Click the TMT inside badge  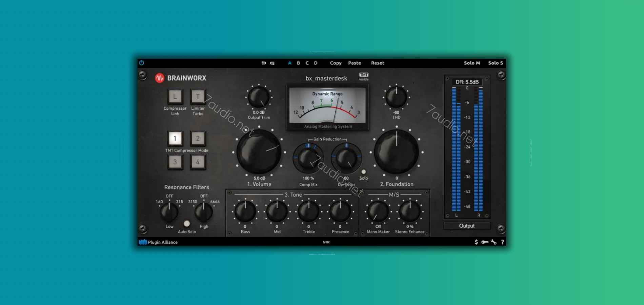(x=364, y=77)
